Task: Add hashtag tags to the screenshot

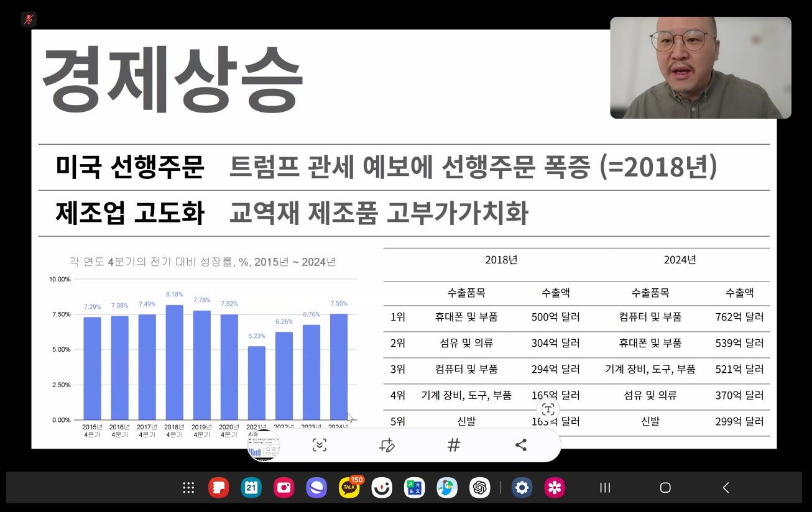Action: (454, 445)
